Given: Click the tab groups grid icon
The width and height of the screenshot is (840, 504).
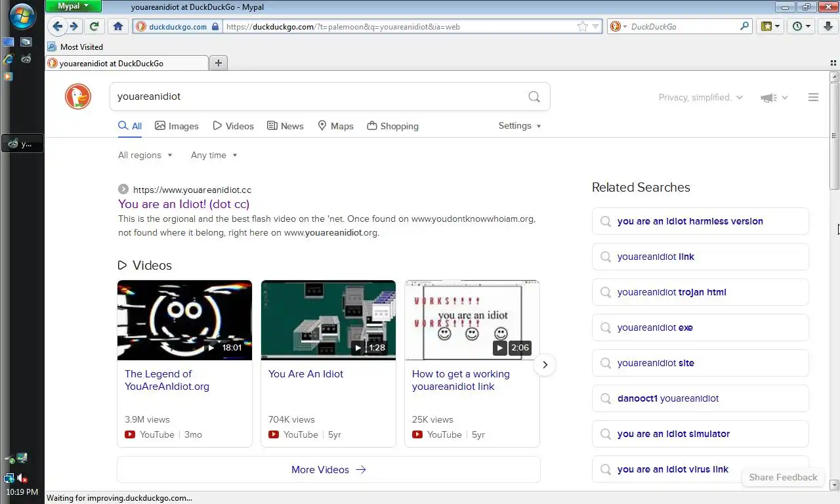Looking at the screenshot, I should pyautogui.click(x=833, y=63).
